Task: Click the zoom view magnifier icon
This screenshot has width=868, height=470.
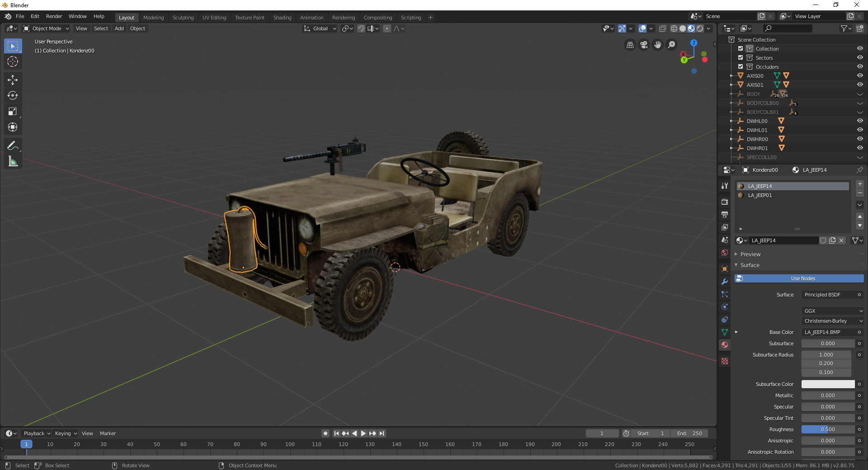Action: (672, 45)
